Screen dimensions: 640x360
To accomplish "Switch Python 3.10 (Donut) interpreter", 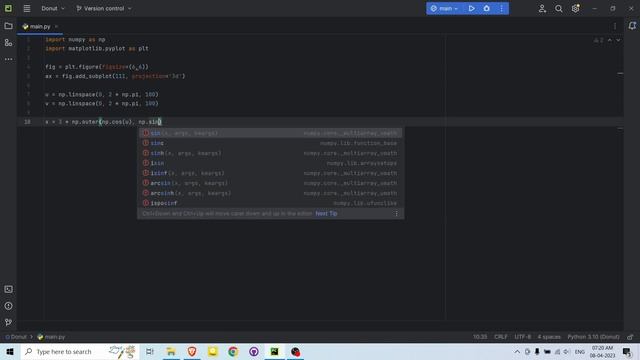I will pos(593,337).
